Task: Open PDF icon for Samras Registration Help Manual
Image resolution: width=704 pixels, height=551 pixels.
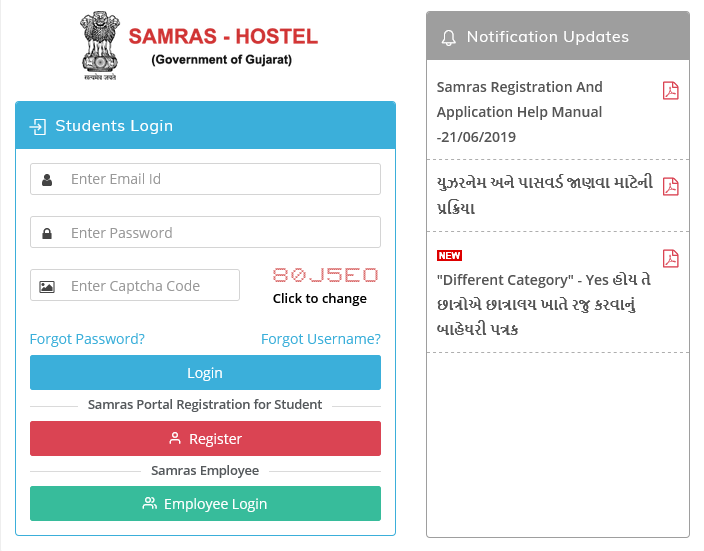Action: (670, 90)
